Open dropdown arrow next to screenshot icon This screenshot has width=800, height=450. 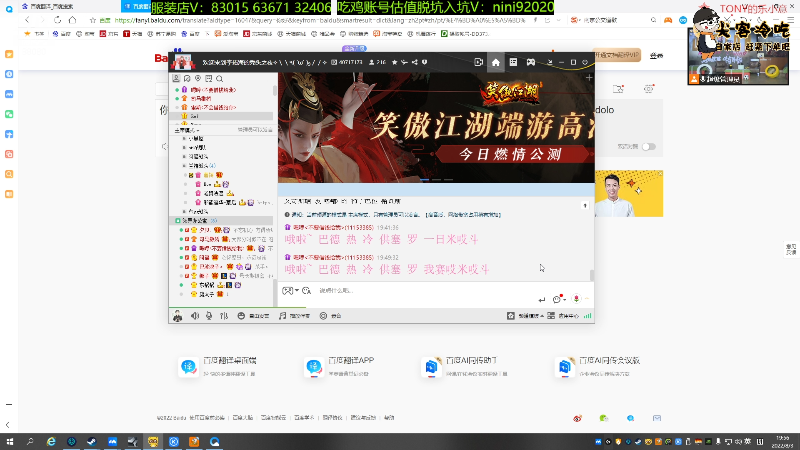(296, 290)
